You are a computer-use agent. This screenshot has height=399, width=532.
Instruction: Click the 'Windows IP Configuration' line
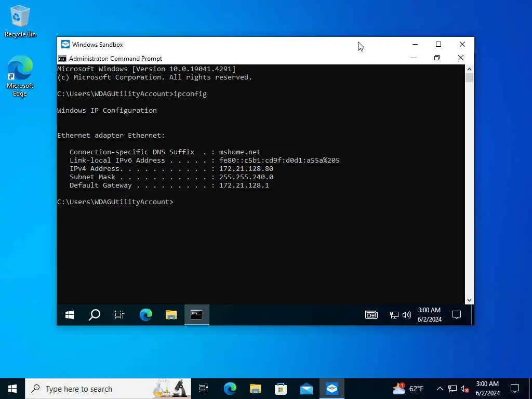(x=107, y=111)
